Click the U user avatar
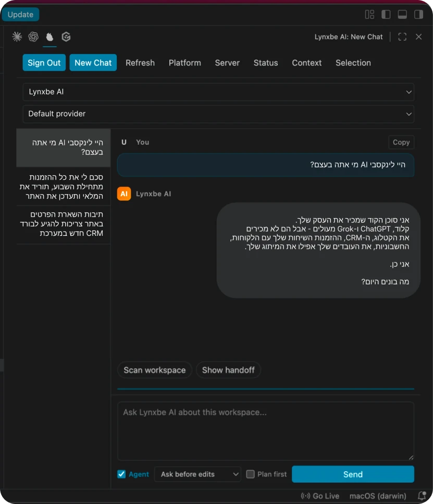This screenshot has width=433, height=504. (124, 142)
